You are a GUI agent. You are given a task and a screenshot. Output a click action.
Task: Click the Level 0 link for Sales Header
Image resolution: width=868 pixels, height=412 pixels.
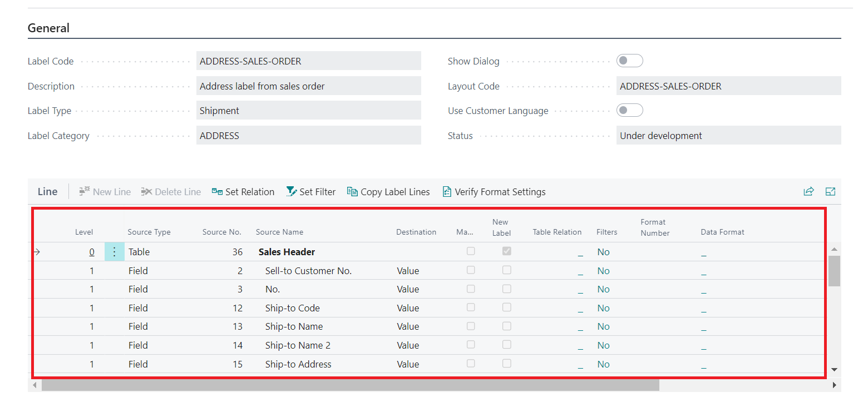click(x=92, y=252)
